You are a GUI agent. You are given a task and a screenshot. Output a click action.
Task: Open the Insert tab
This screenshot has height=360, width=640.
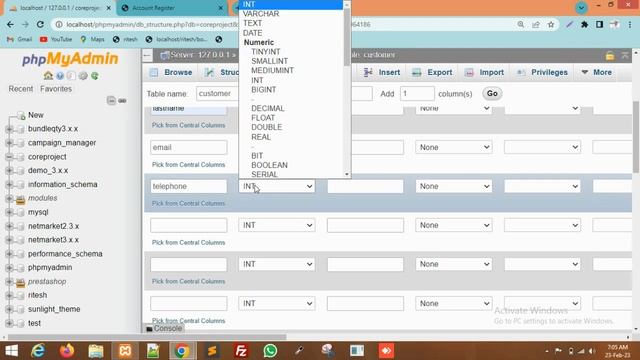382,72
